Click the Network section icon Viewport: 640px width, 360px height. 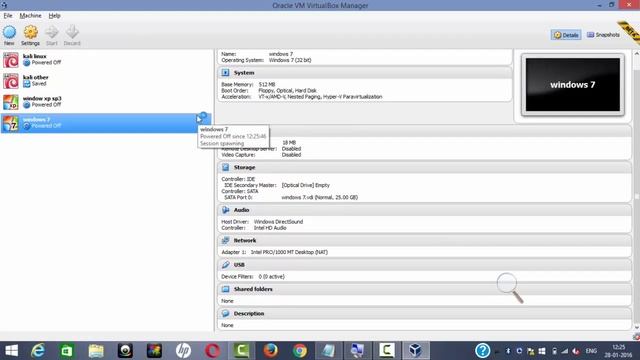pyautogui.click(x=225, y=240)
